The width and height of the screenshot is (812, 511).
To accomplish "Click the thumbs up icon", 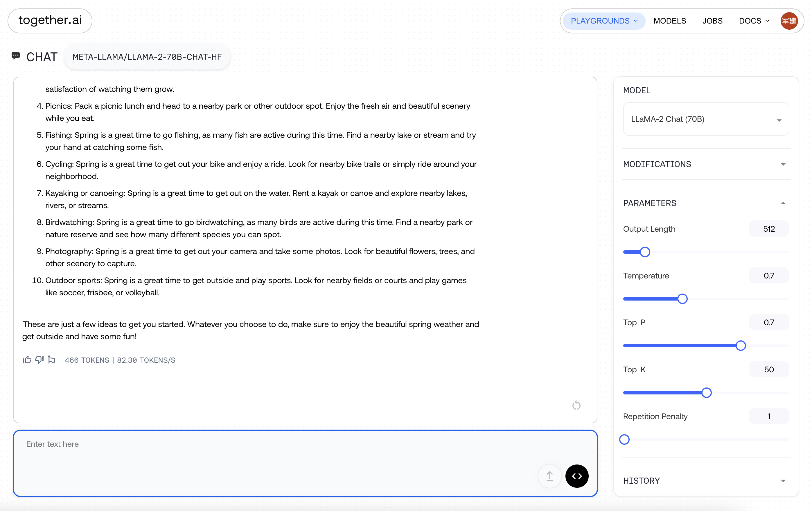I will [x=27, y=360].
